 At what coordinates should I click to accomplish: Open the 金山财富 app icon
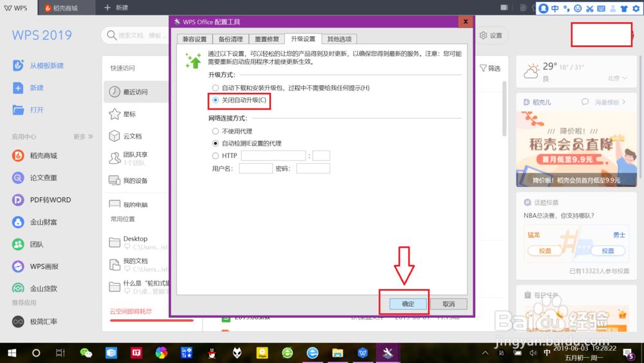[18, 222]
